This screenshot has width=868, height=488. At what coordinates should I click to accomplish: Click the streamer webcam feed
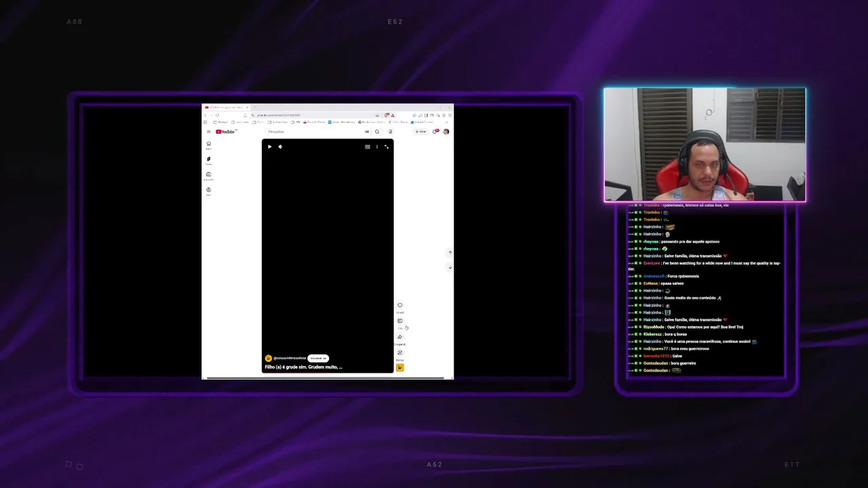point(705,145)
